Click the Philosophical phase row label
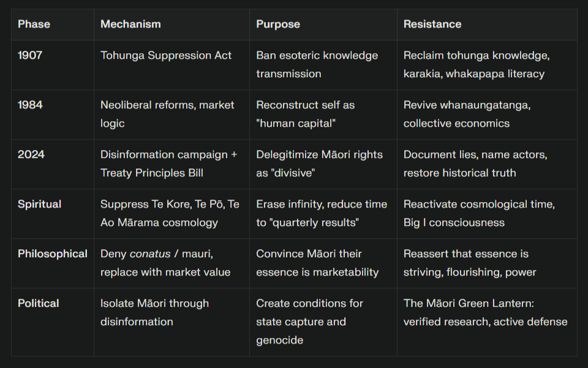 tap(53, 253)
